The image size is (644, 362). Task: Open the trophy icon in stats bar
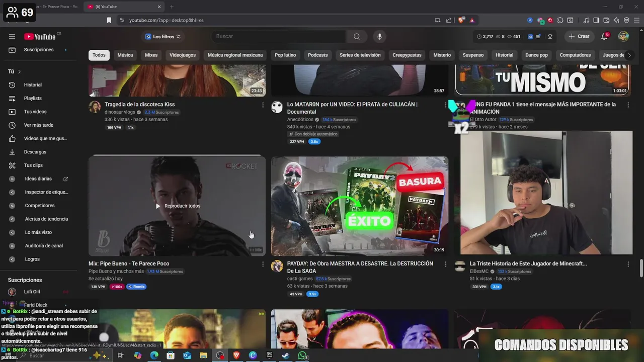pos(550,36)
